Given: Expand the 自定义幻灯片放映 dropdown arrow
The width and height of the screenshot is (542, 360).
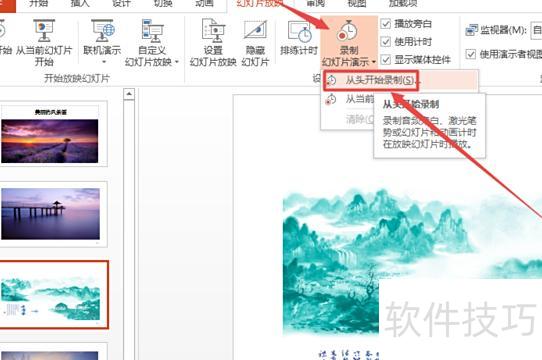Looking at the screenshot, I should pyautogui.click(x=176, y=62).
